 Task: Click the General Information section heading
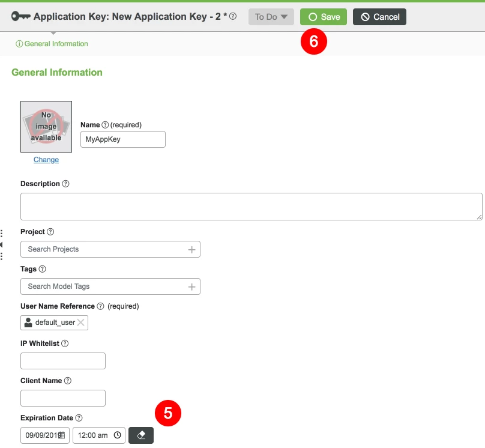coord(57,72)
